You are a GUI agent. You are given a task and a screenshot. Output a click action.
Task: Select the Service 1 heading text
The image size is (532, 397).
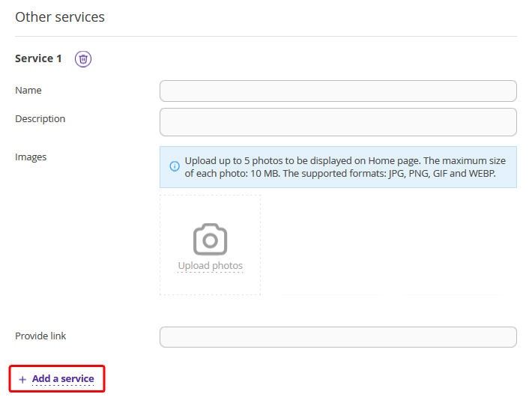click(x=38, y=58)
